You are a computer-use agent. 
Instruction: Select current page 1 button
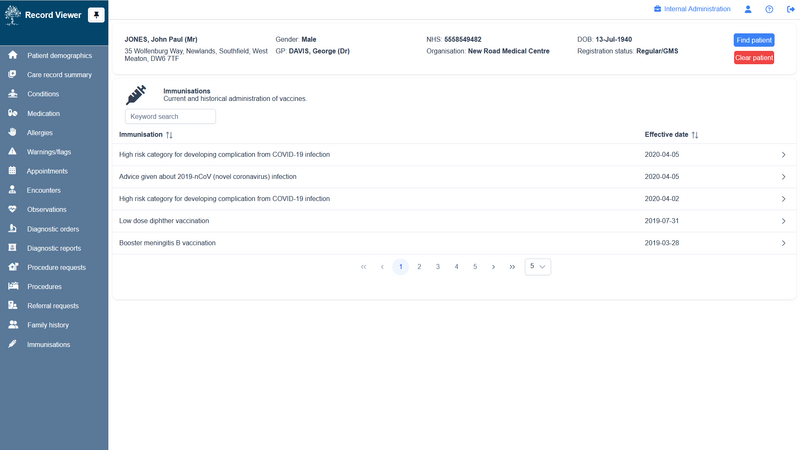[401, 267]
